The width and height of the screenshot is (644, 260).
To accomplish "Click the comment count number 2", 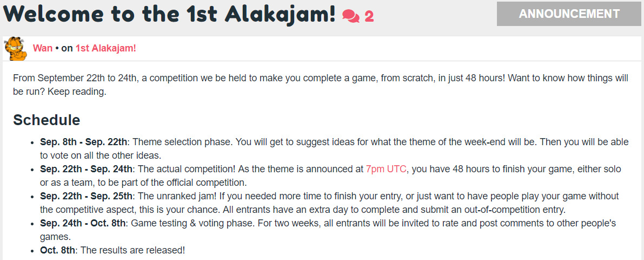I will coord(369,16).
